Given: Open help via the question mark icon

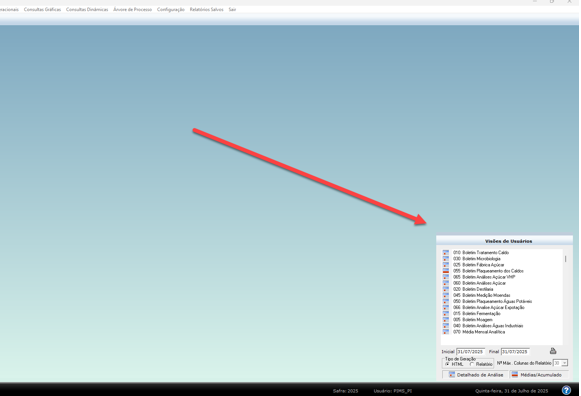Looking at the screenshot, I should click(x=566, y=390).
